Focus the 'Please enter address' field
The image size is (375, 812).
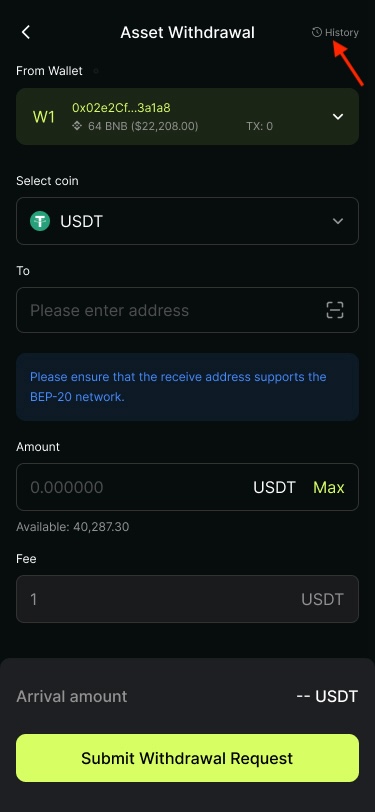point(188,310)
